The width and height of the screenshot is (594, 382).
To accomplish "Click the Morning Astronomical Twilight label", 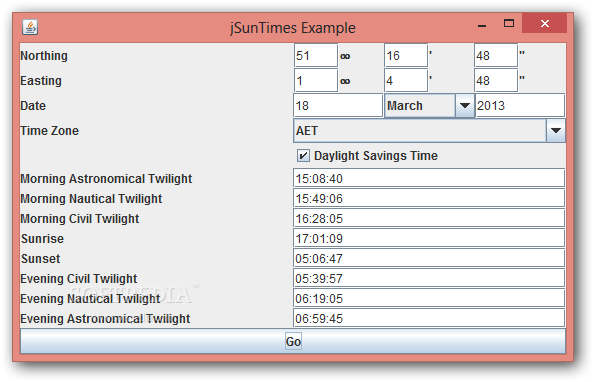I will [x=106, y=178].
